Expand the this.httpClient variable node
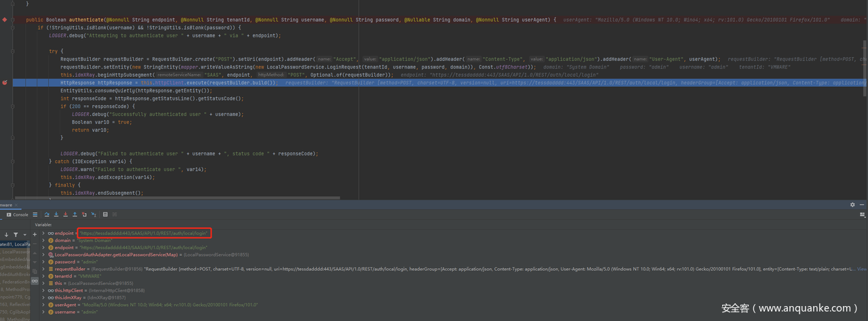Image resolution: width=868 pixels, height=321 pixels. [x=43, y=290]
